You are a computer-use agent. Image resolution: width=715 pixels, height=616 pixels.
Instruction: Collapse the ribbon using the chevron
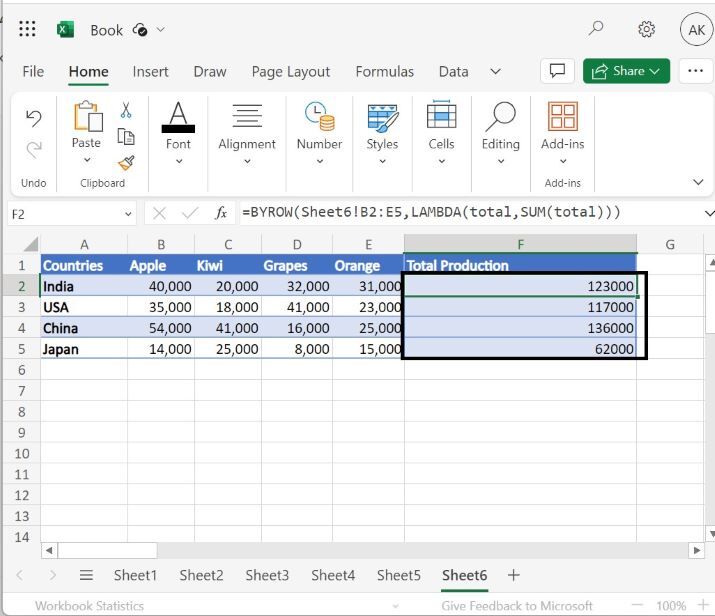tap(698, 182)
